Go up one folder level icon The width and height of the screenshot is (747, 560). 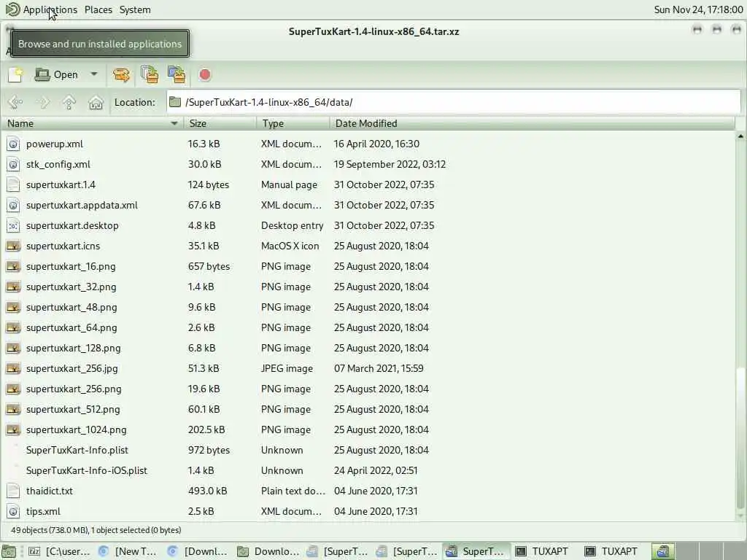point(69,102)
